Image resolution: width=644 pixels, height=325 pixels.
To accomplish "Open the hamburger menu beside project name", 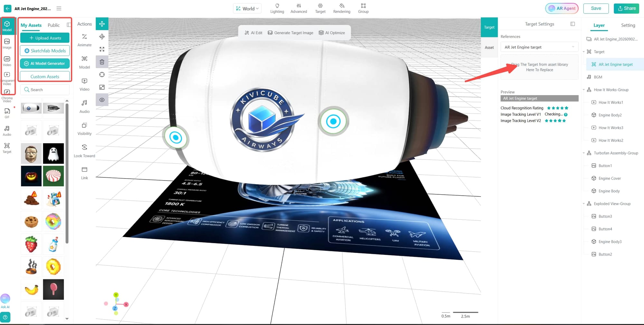I will [x=59, y=8].
